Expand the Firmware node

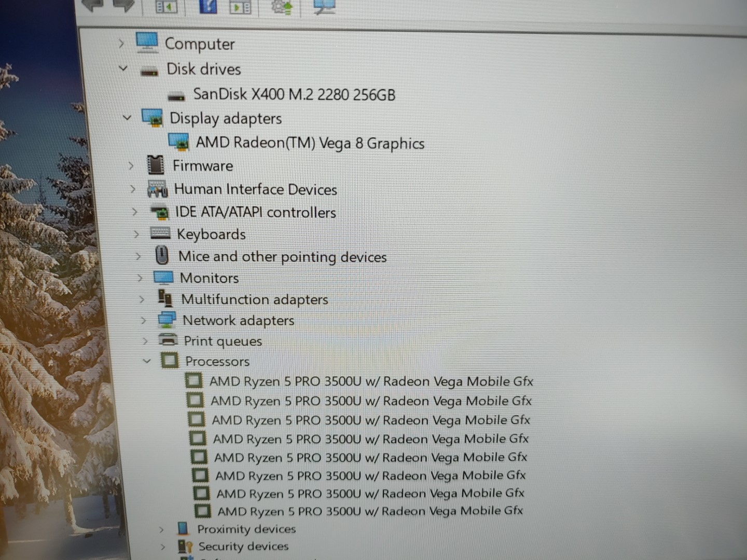tap(131, 166)
